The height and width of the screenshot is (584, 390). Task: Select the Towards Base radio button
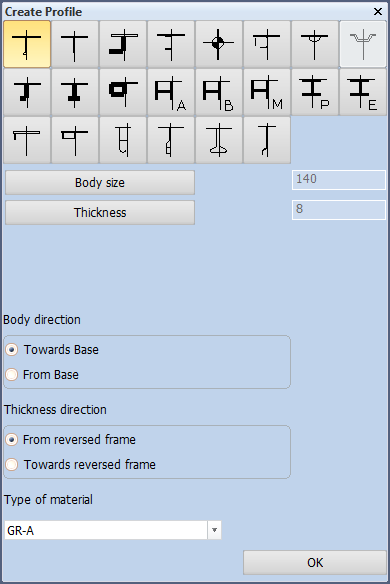12,350
